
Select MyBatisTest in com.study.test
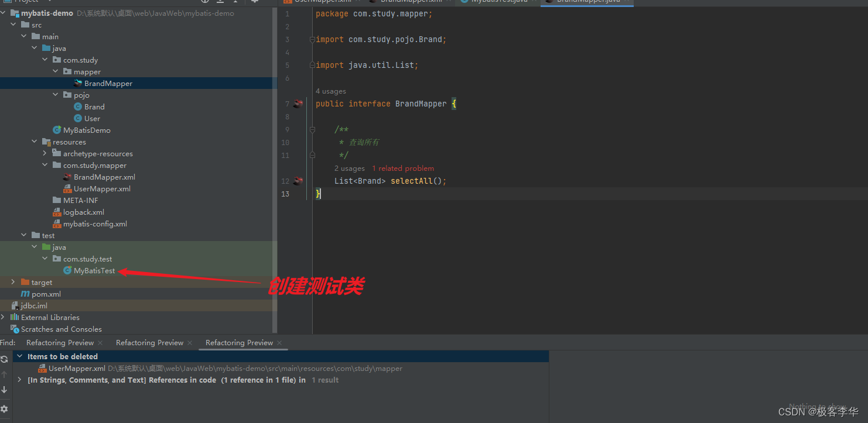[x=94, y=270]
